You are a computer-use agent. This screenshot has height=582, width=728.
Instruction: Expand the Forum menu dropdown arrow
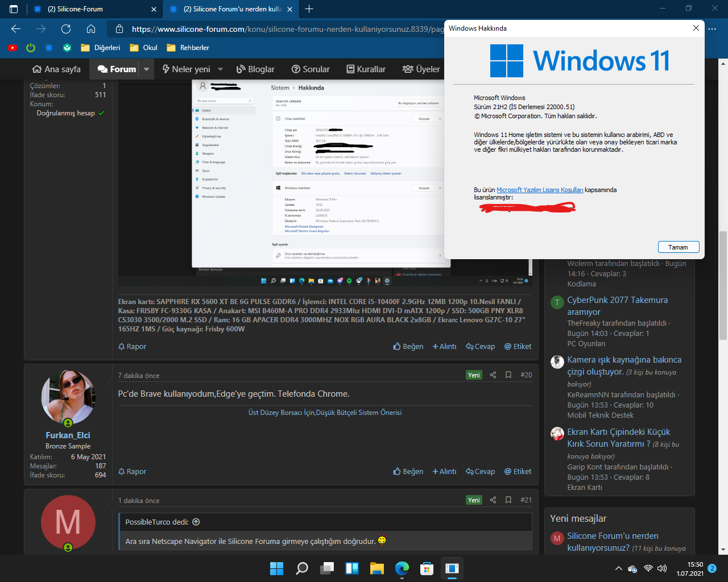click(146, 69)
